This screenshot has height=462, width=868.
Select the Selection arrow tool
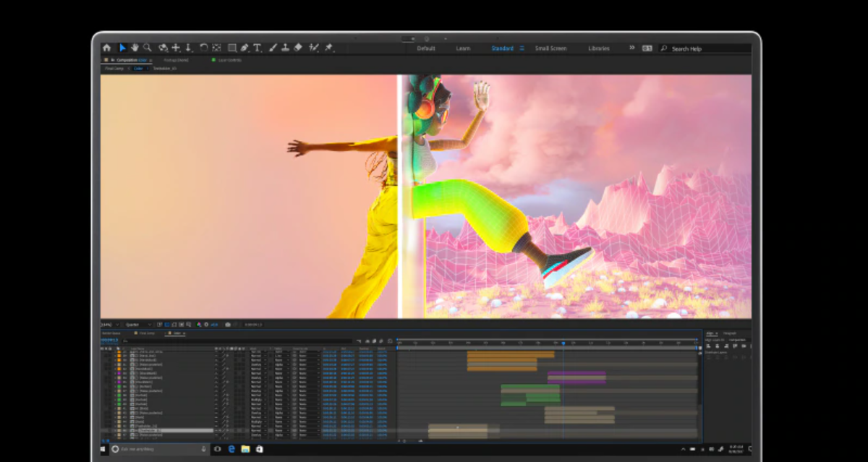tap(122, 48)
